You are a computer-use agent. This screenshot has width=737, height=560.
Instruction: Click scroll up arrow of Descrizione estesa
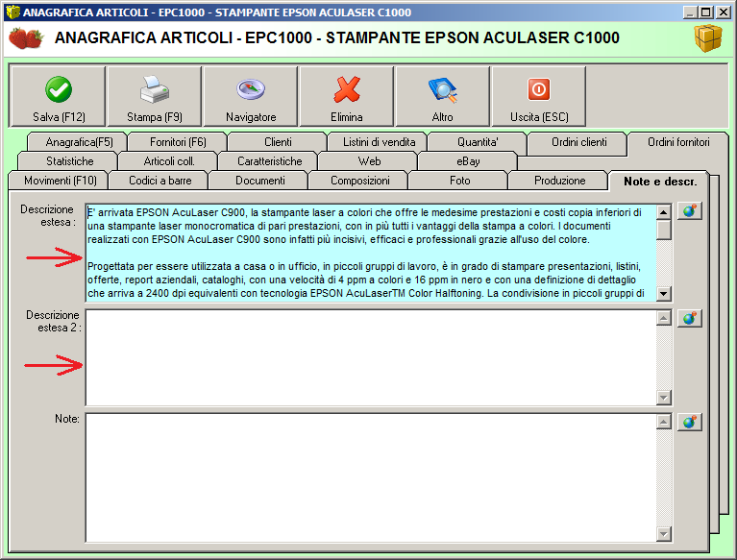[663, 212]
